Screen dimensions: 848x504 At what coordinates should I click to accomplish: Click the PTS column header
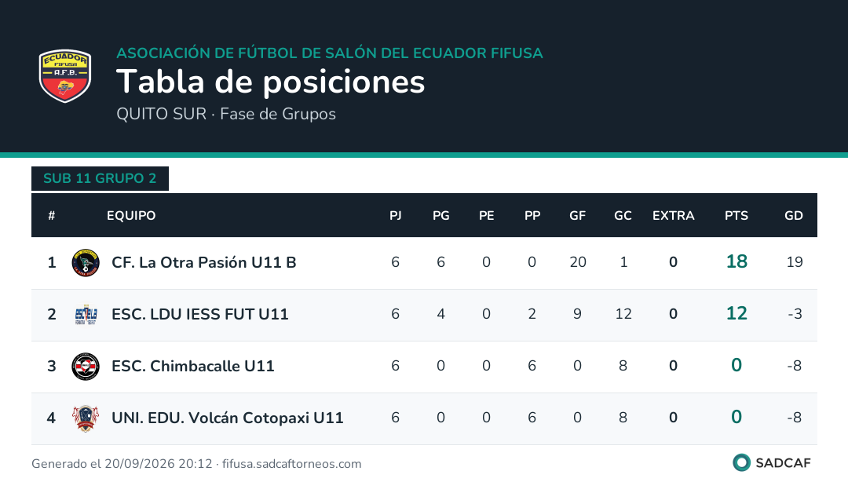736,216
